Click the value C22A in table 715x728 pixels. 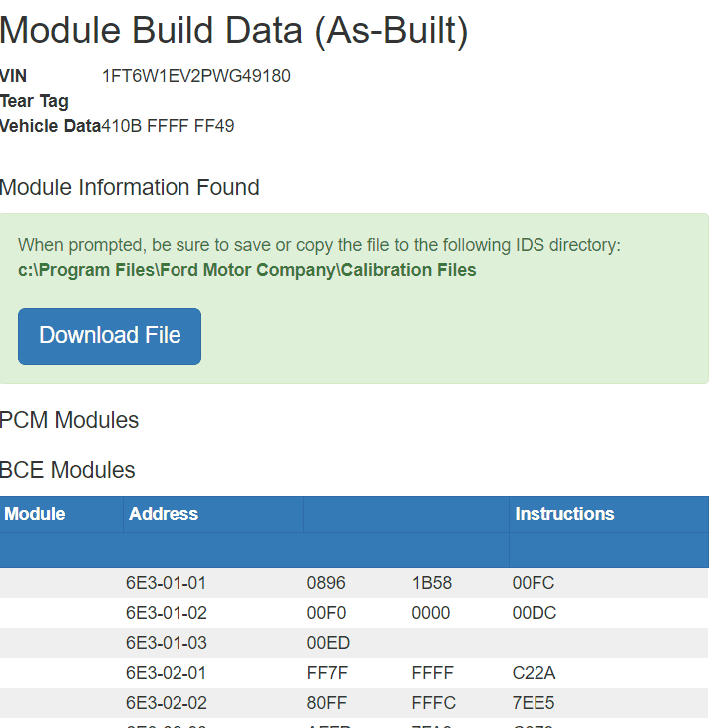pyautogui.click(x=534, y=673)
